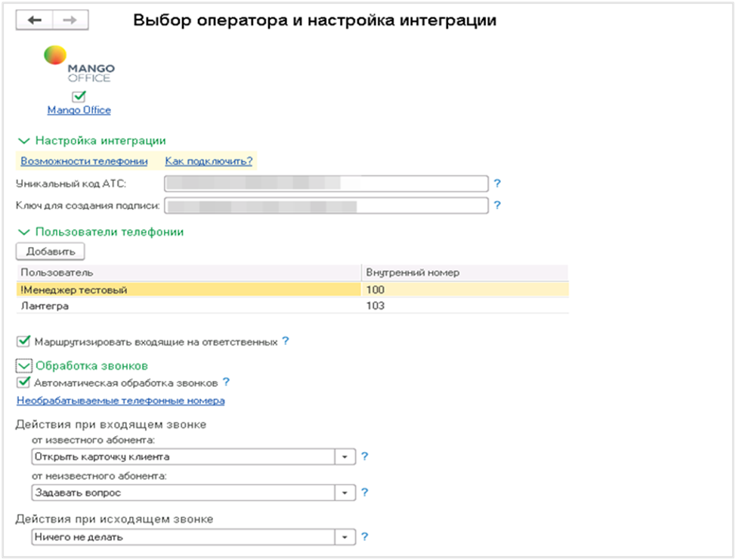The image size is (736, 560).
Task: Open help for Уникальный код АТС
Action: [497, 184]
